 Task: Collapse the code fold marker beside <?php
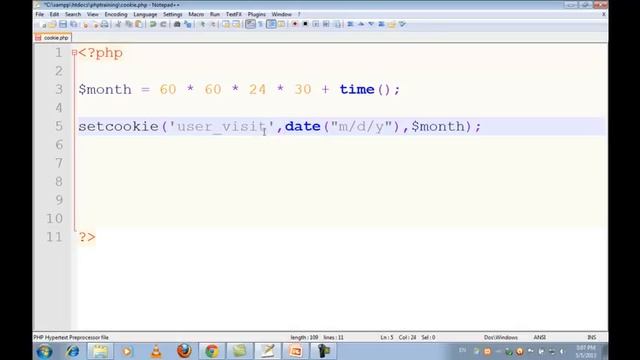click(x=74, y=53)
